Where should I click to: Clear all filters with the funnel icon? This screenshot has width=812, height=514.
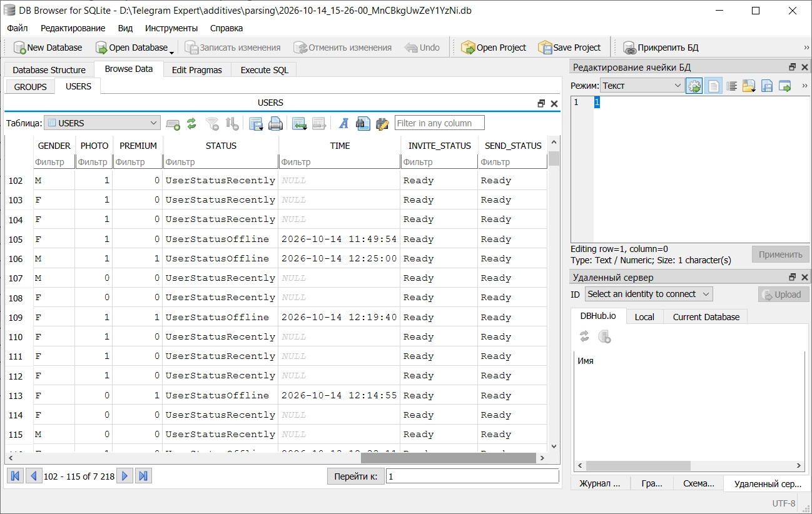tap(213, 124)
